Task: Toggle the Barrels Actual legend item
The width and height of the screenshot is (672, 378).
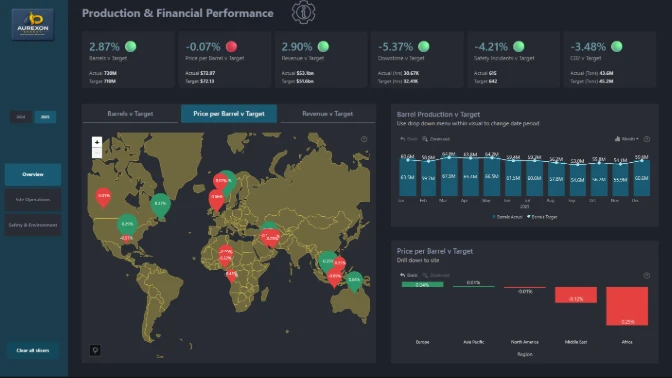Action: [x=507, y=217]
